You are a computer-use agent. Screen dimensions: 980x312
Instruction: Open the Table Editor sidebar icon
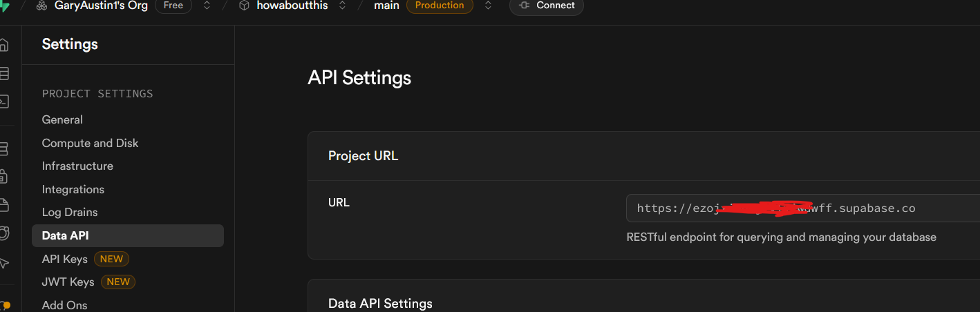[3, 73]
